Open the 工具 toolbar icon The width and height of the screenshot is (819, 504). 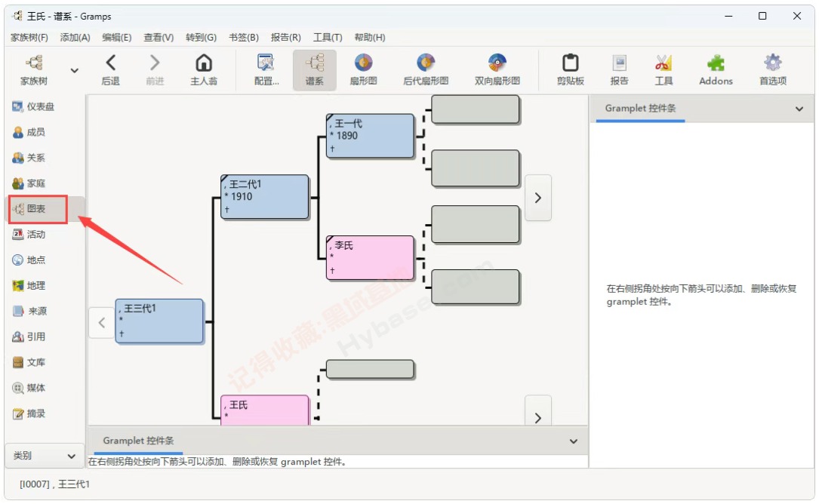664,70
